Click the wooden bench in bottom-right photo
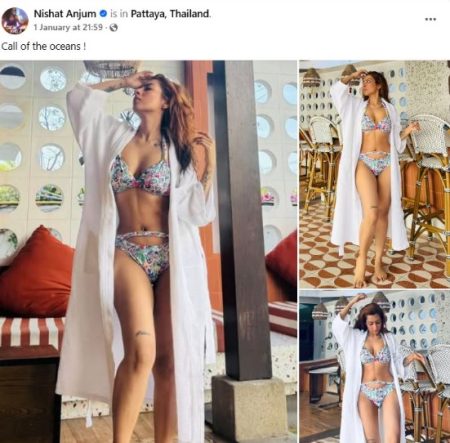This screenshot has height=443, width=450. coord(319,380)
